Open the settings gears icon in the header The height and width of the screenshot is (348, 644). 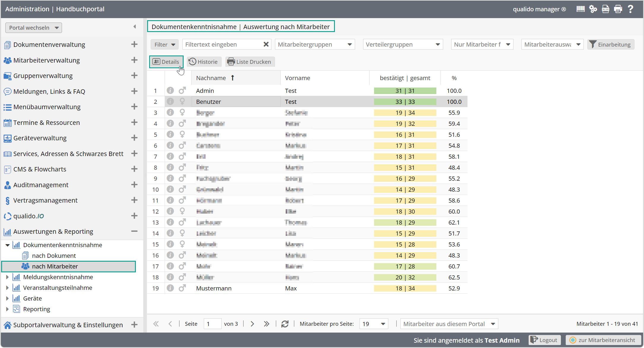coord(593,9)
